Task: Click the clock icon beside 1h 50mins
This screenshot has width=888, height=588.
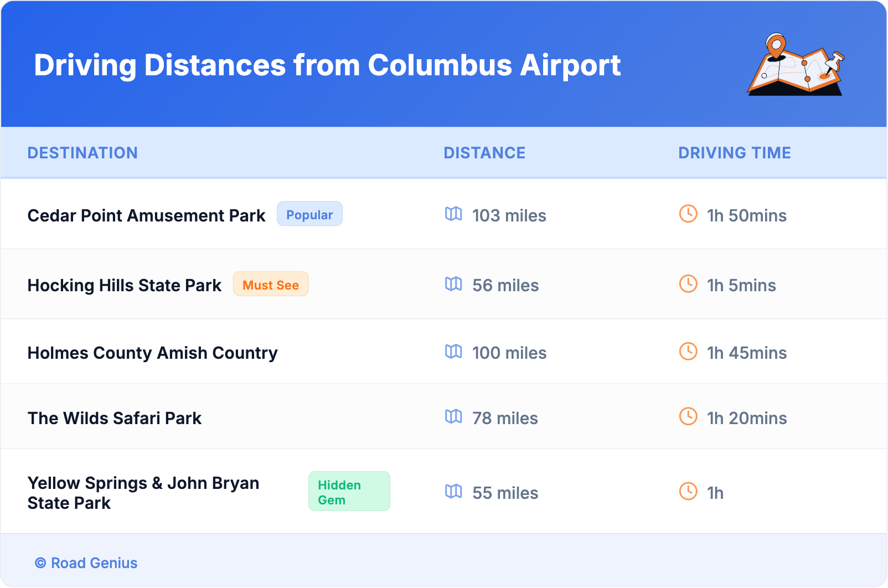Action: pyautogui.click(x=688, y=214)
